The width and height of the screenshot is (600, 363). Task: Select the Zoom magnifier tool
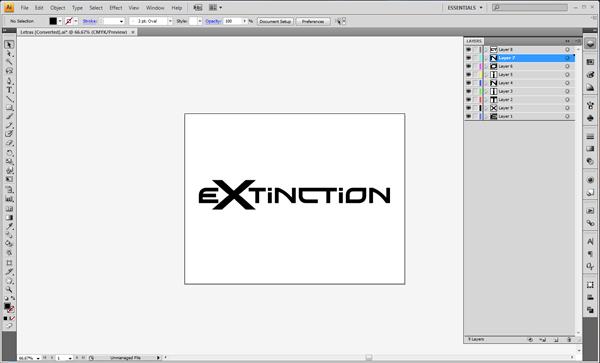tap(9, 290)
